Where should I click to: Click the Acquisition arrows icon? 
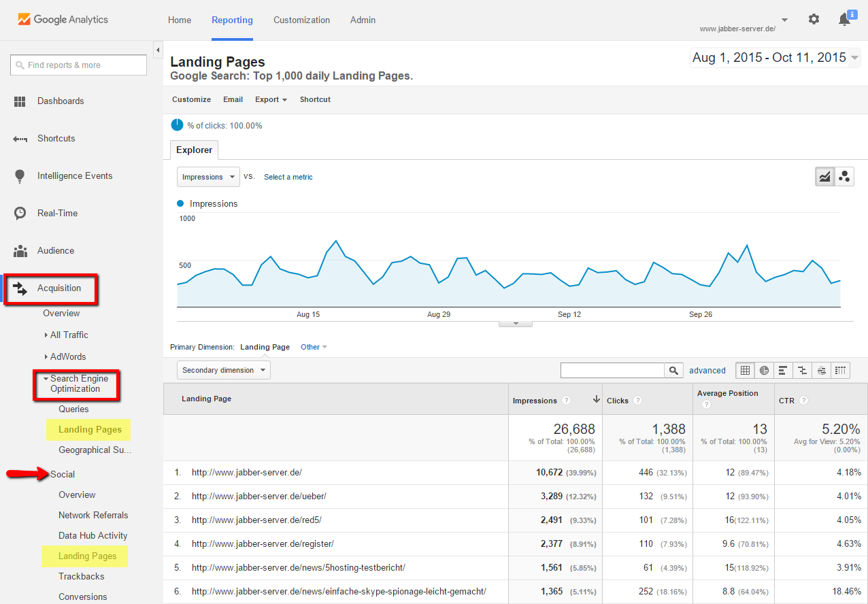pos(20,288)
